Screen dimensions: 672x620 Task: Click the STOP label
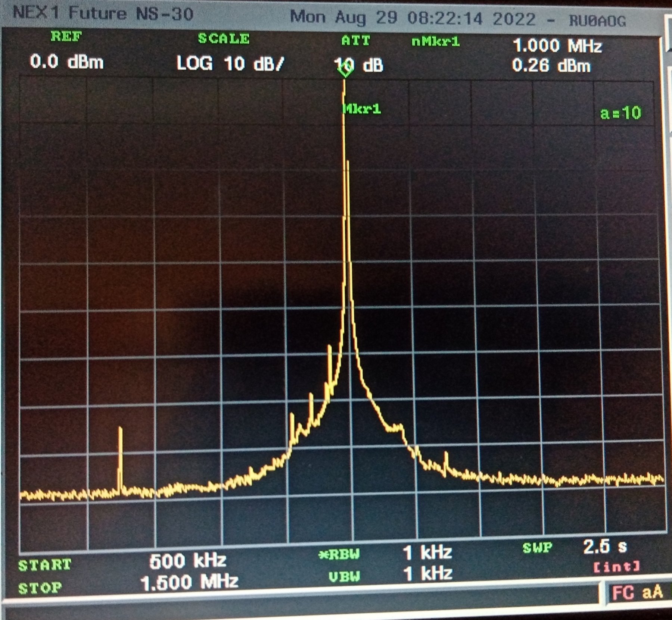tap(40, 588)
